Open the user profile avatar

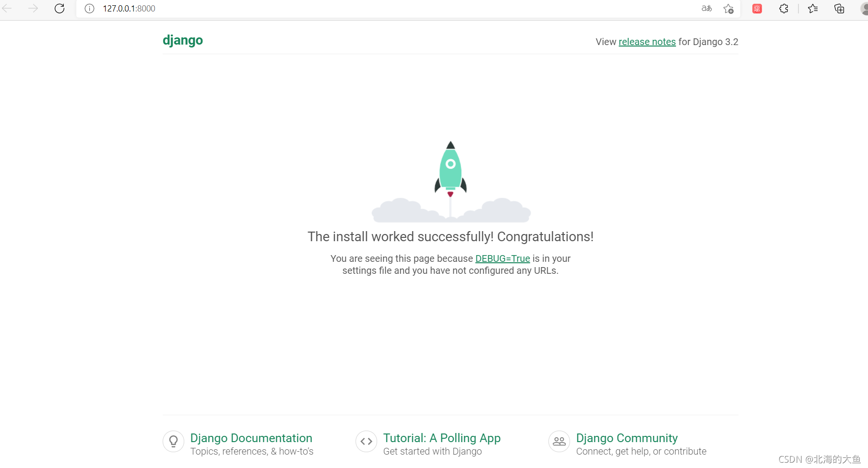(x=864, y=9)
